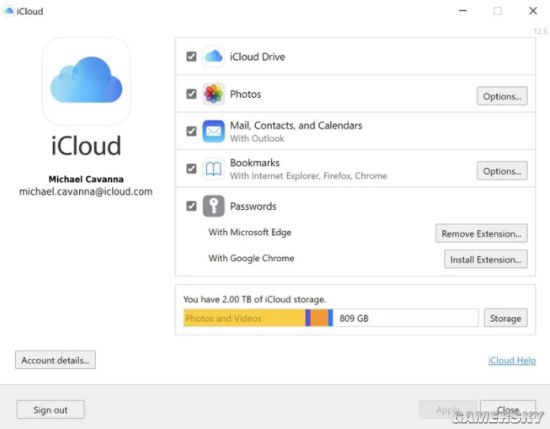Open Bookmarks Options button
This screenshot has height=429, width=550.
click(x=502, y=171)
